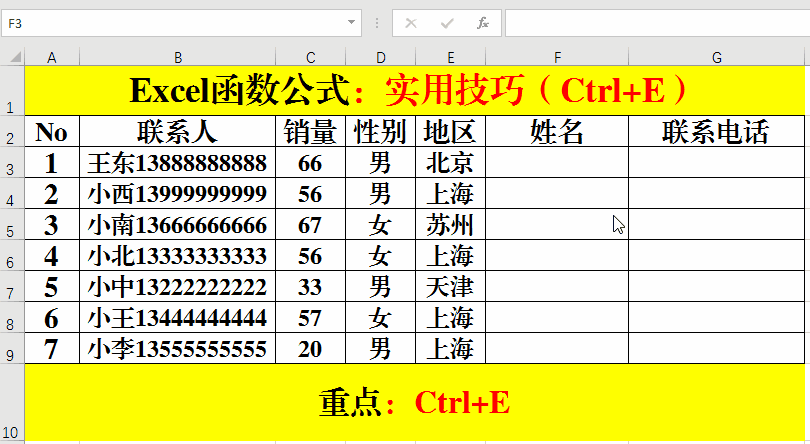
Task: Click the '重点：Ctrl+E' footer cell
Action: tap(415, 403)
